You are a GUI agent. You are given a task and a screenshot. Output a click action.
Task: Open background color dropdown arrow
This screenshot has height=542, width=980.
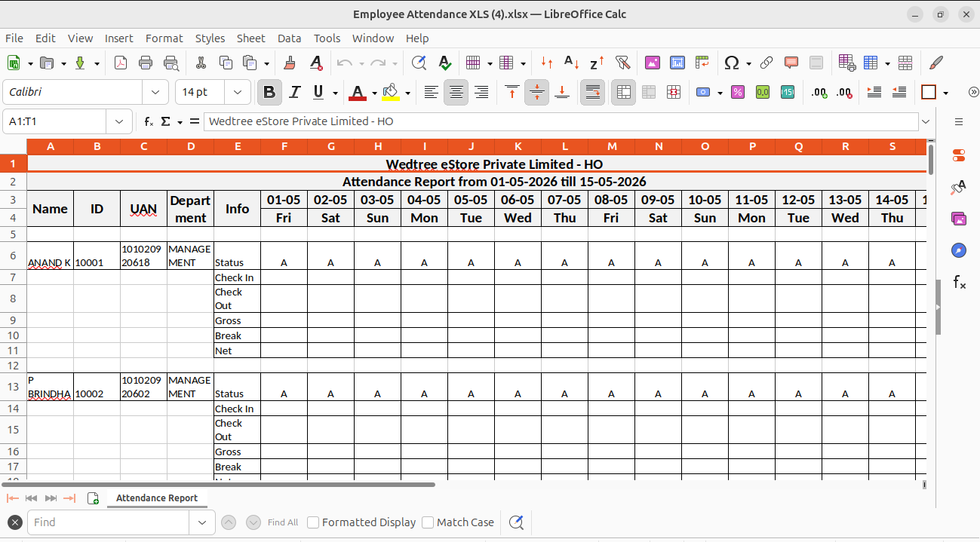(408, 93)
